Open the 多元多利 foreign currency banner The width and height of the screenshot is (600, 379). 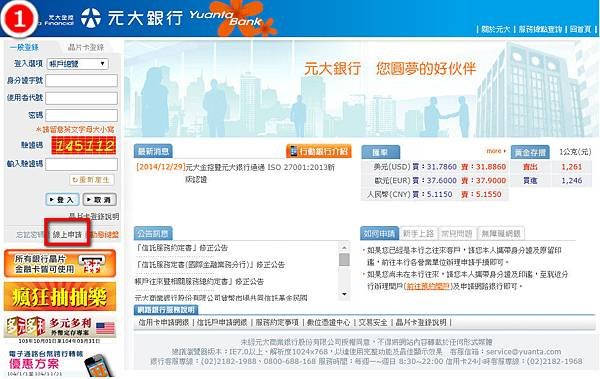point(60,328)
